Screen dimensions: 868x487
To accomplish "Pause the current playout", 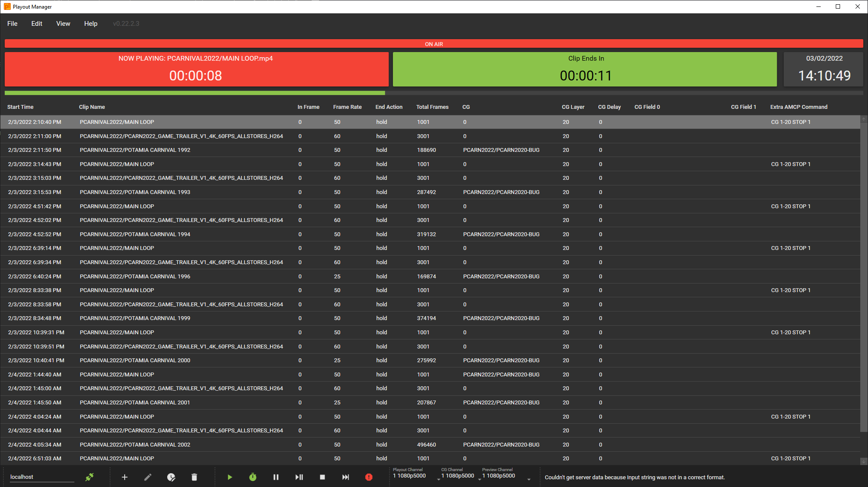I will point(276,477).
